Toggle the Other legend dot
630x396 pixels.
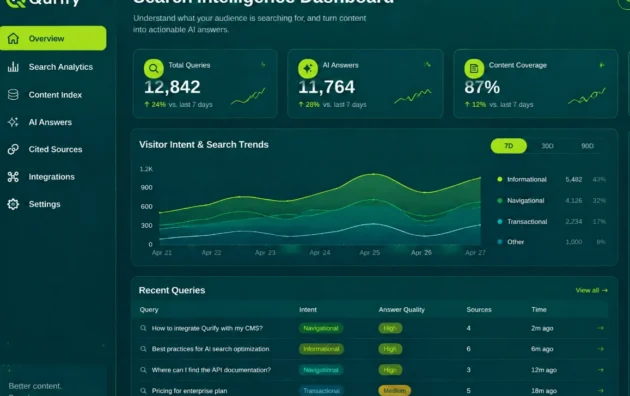[500, 242]
